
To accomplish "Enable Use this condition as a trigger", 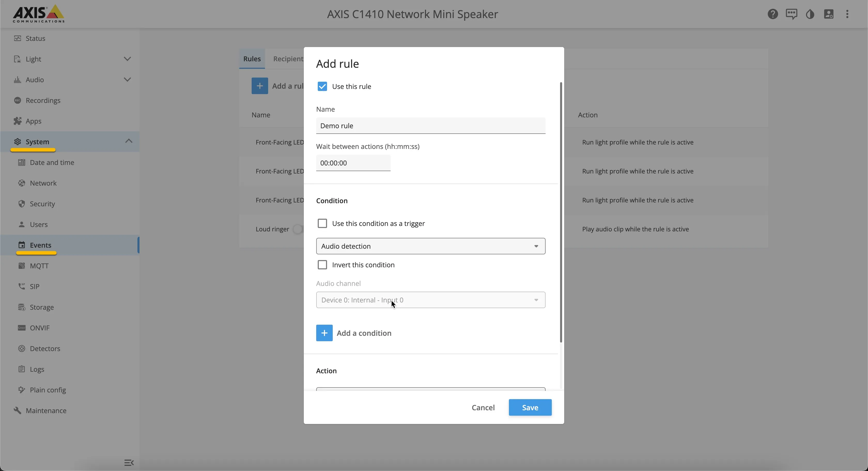I will click(x=322, y=224).
